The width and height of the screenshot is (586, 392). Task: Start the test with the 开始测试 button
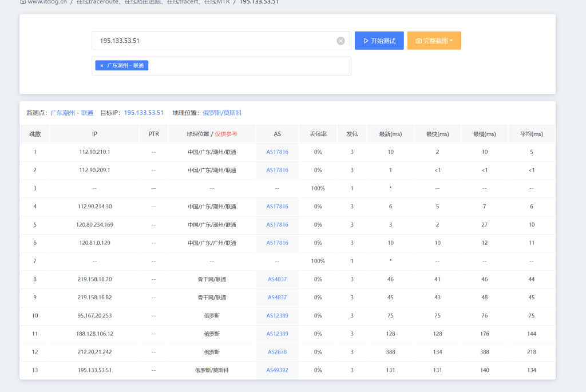click(x=379, y=41)
